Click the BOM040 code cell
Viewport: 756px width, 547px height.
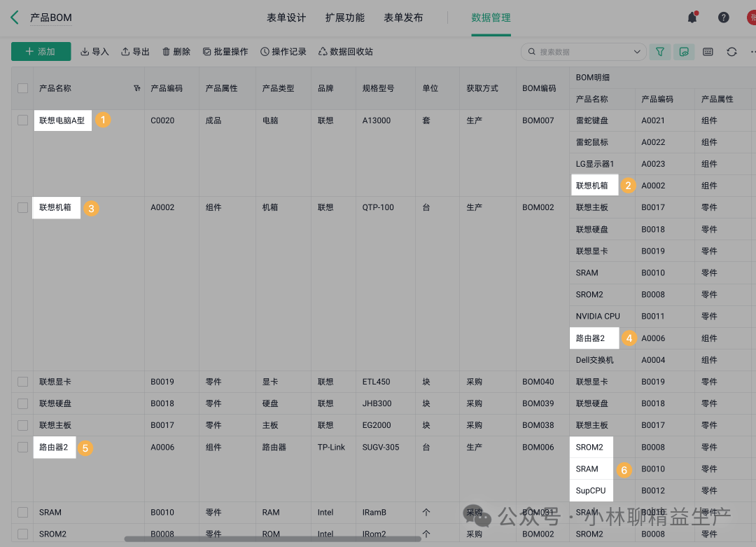point(538,382)
